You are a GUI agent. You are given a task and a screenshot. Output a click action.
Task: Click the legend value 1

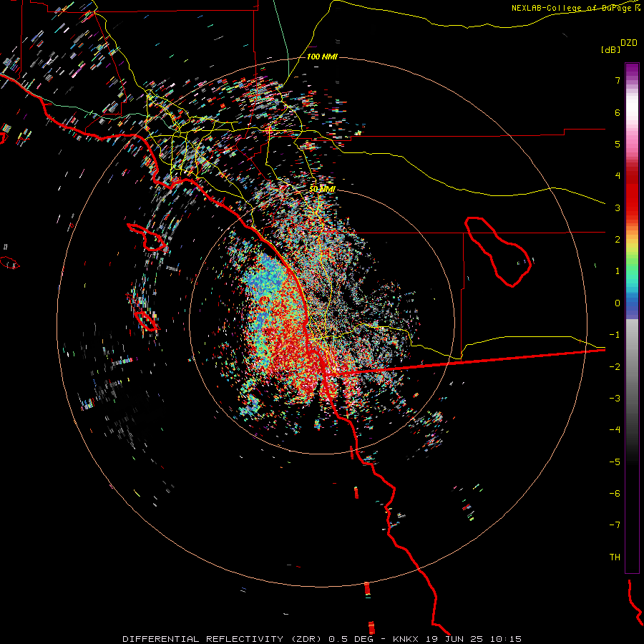pos(618,271)
